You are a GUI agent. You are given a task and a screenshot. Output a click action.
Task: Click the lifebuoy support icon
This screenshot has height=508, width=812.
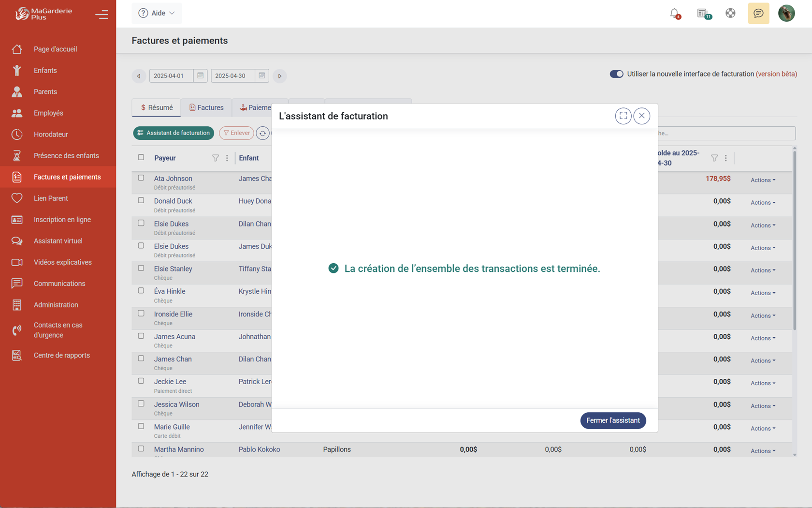[730, 13]
